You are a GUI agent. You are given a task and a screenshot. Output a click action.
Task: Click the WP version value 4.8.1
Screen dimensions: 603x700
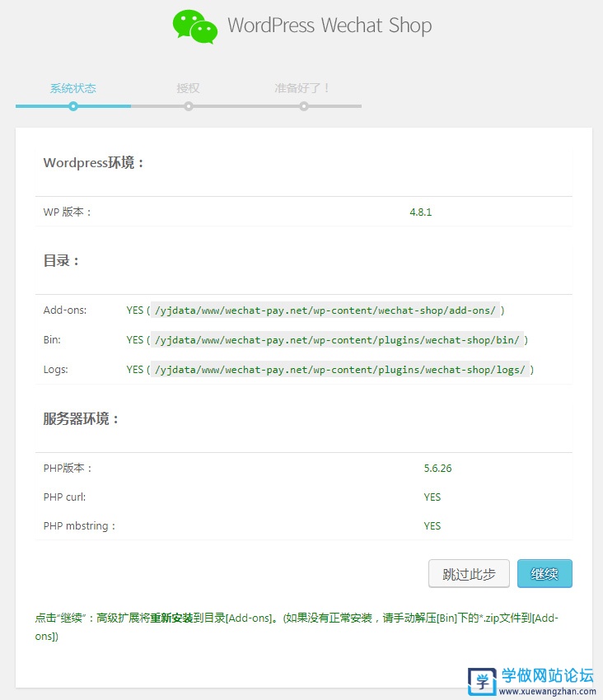pos(420,212)
